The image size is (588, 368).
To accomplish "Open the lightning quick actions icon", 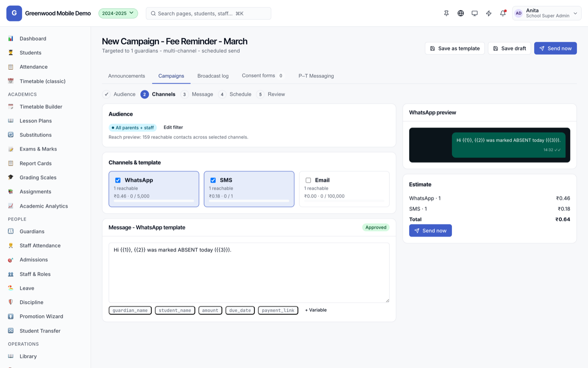I will tap(489, 13).
